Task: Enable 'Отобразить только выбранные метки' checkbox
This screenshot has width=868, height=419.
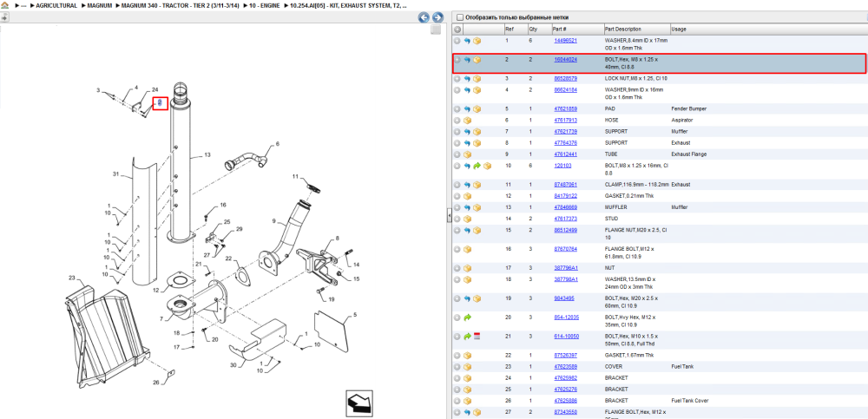Action: tap(459, 17)
